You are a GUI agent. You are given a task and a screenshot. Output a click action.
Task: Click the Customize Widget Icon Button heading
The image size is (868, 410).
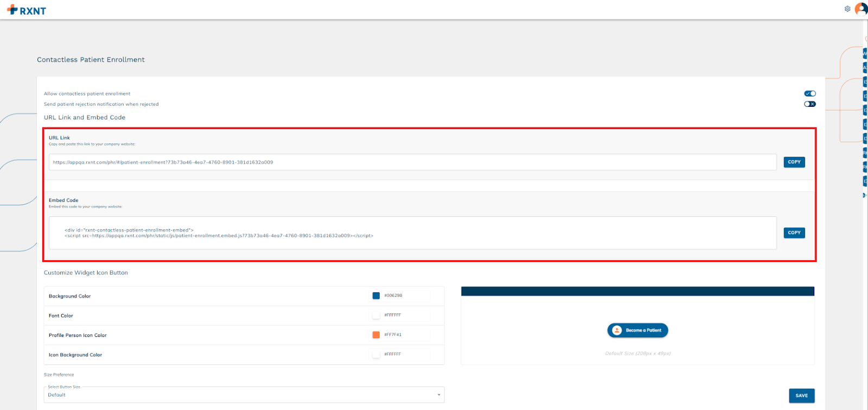pyautogui.click(x=86, y=273)
